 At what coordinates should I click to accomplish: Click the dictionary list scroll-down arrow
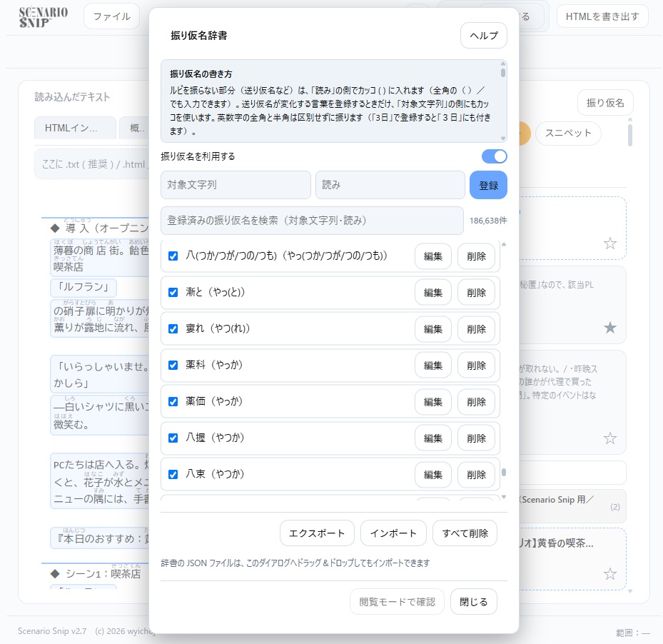point(504,497)
